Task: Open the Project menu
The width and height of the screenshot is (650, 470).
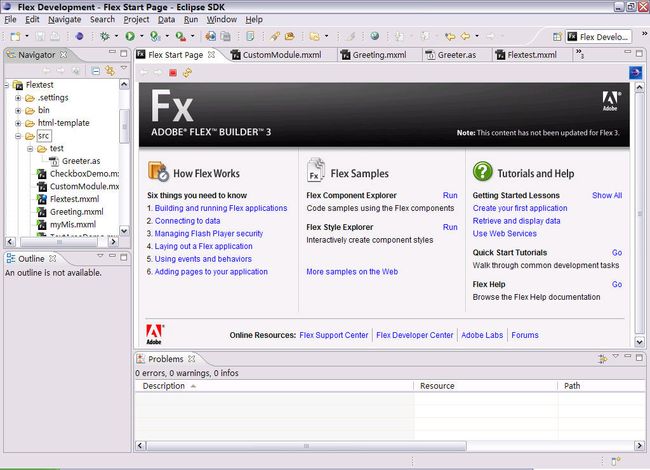Action: [136, 19]
